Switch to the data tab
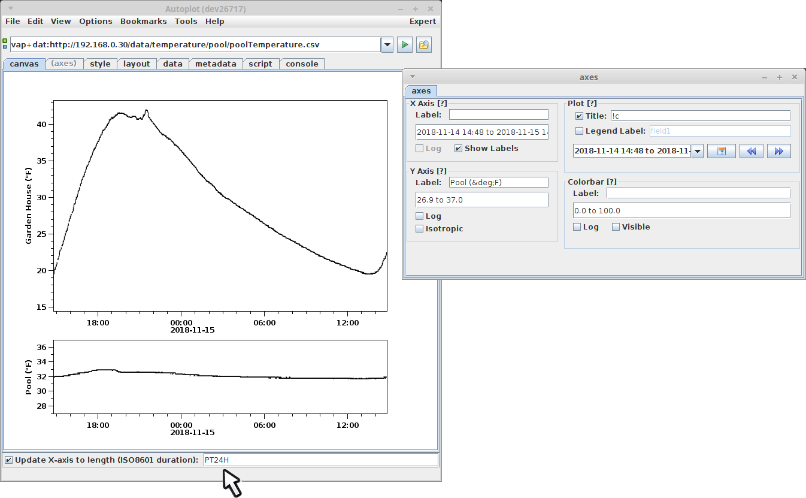This screenshot has height=498, width=806. (173, 64)
